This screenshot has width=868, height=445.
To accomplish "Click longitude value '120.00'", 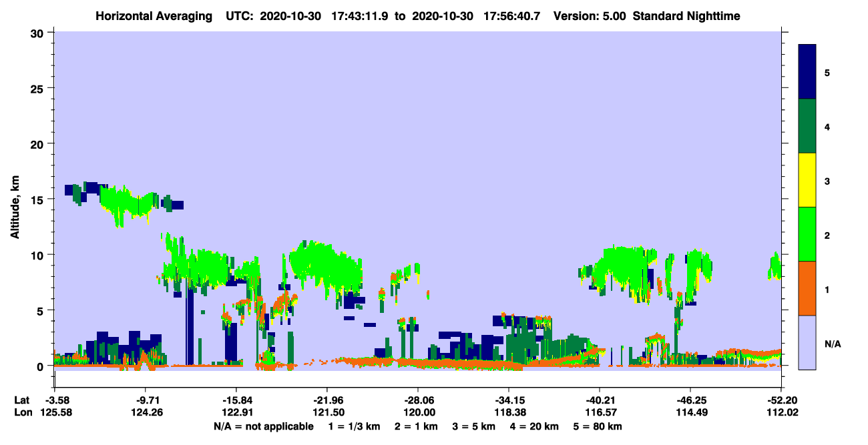I will 418,413.
